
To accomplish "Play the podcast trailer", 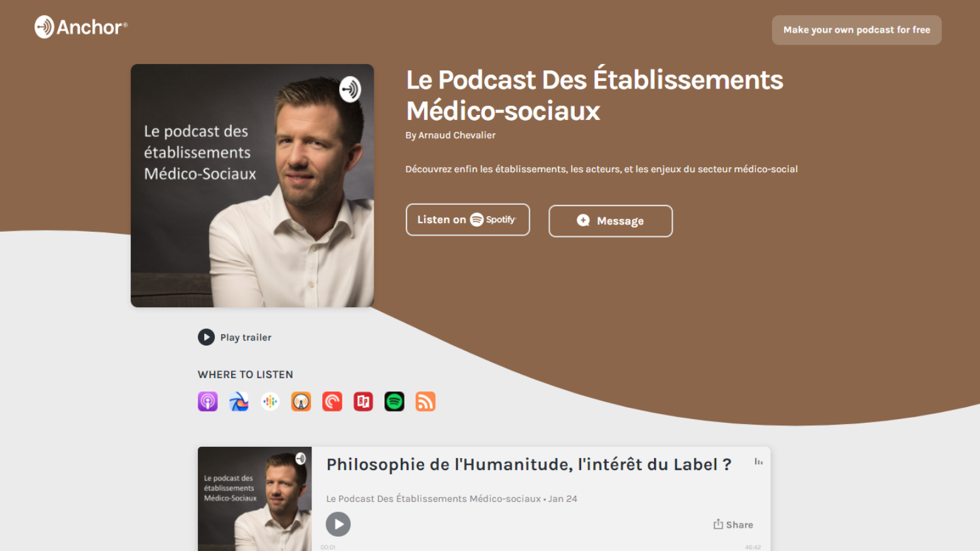I will click(x=234, y=337).
